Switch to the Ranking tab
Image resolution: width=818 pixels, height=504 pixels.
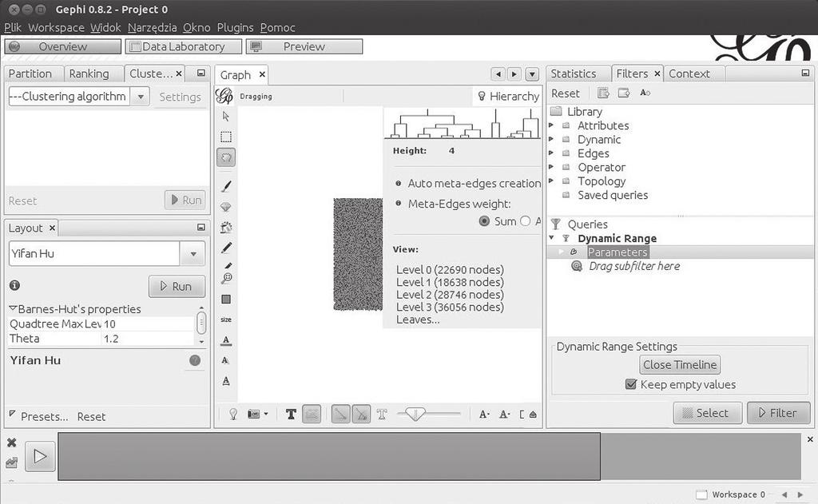(89, 73)
